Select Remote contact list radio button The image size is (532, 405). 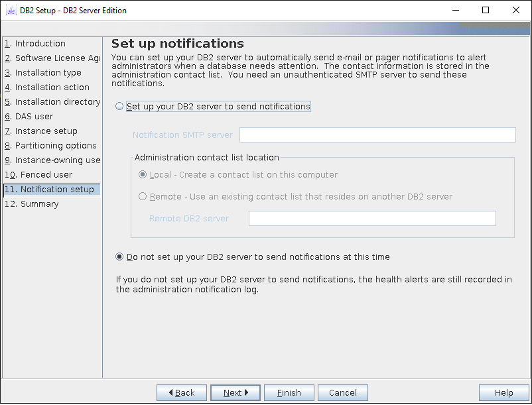click(x=143, y=197)
